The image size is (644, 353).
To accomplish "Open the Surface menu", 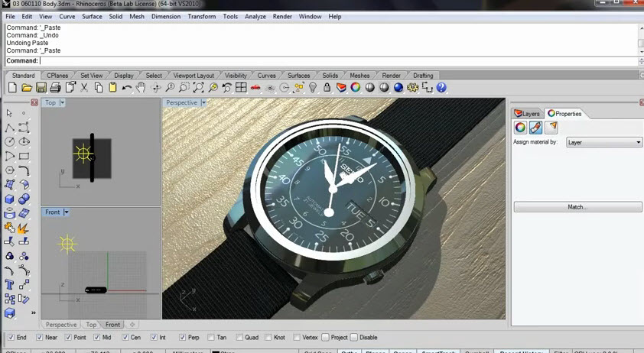I will tap(92, 16).
